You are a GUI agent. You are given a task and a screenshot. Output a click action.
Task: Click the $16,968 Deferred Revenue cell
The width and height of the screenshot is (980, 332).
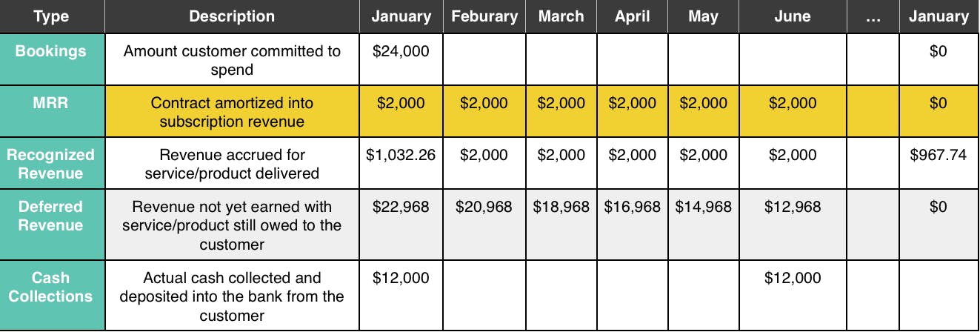point(633,207)
